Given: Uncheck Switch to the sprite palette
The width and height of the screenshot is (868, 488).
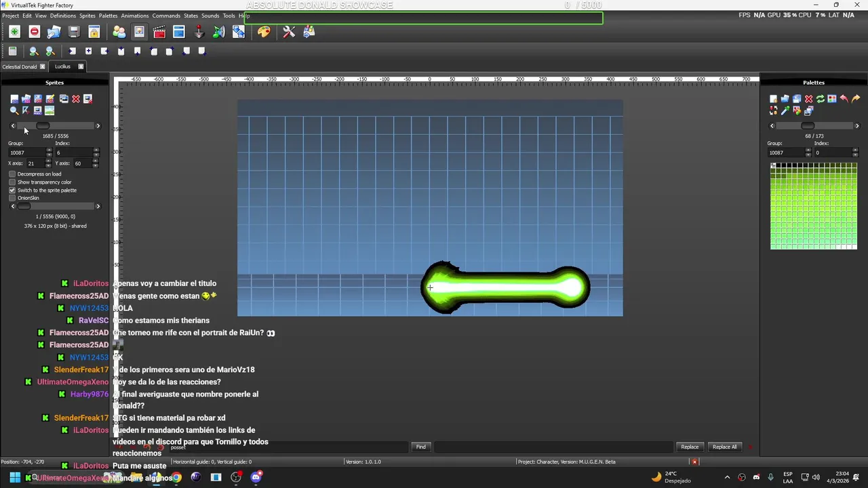Looking at the screenshot, I should tap(12, 190).
